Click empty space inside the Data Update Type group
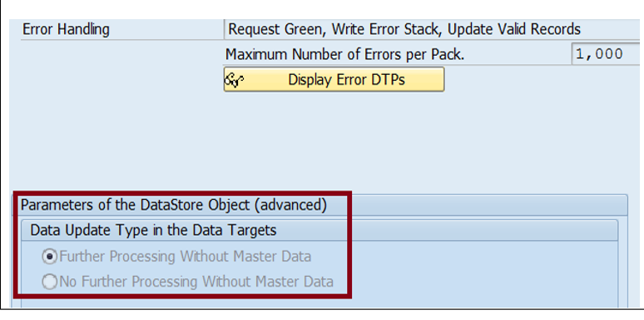 point(473,269)
